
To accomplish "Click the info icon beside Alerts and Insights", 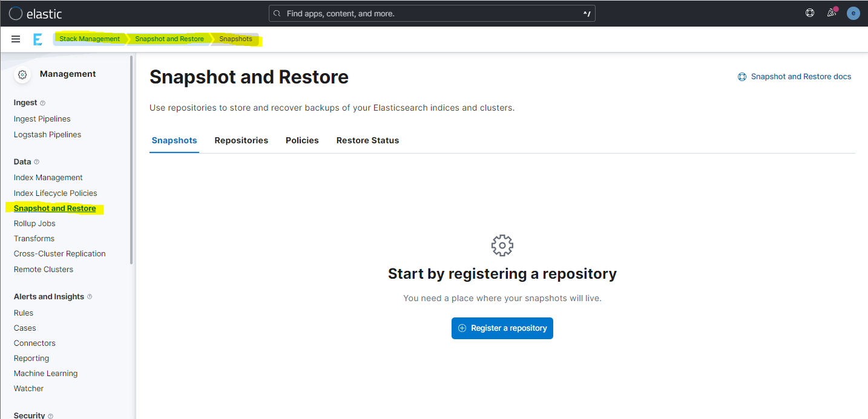I will click(x=90, y=297).
